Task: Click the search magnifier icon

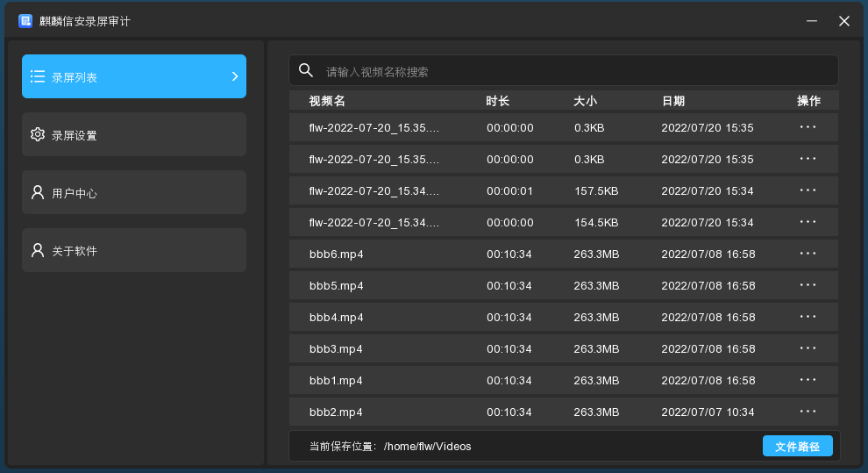Action: (306, 70)
